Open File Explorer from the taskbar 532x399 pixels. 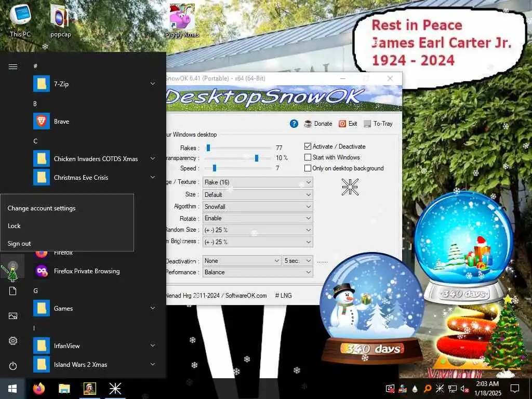click(64, 389)
